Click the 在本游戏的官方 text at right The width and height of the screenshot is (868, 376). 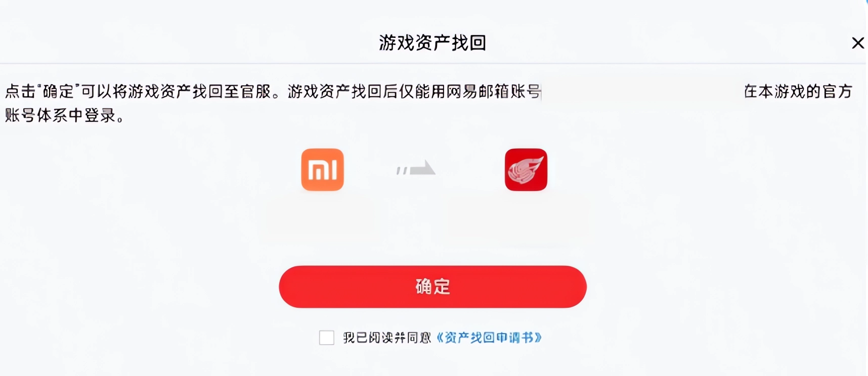(x=798, y=91)
